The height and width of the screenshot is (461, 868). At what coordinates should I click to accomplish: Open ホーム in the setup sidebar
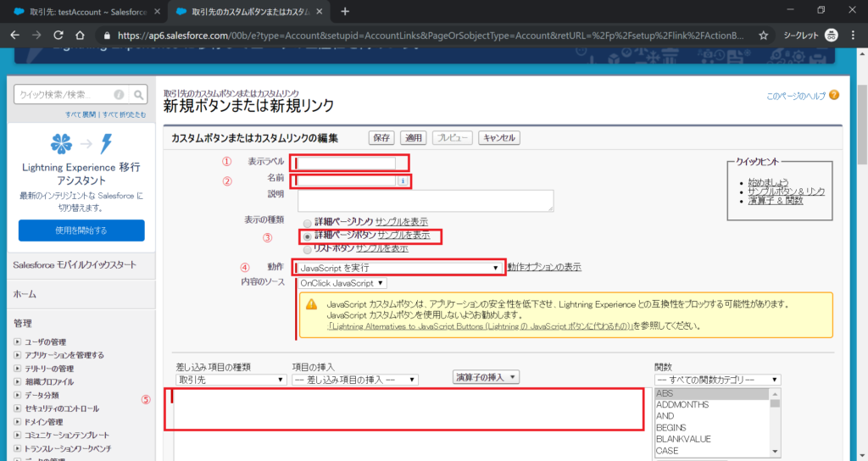pyautogui.click(x=25, y=294)
